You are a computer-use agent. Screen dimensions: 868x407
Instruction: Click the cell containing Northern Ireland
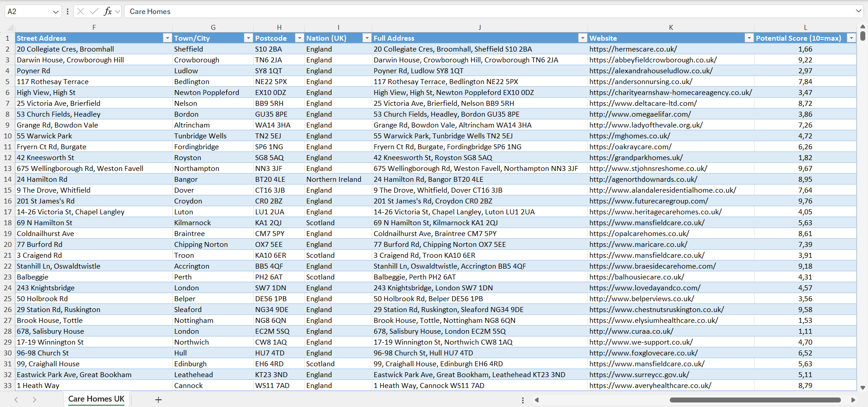coord(338,179)
